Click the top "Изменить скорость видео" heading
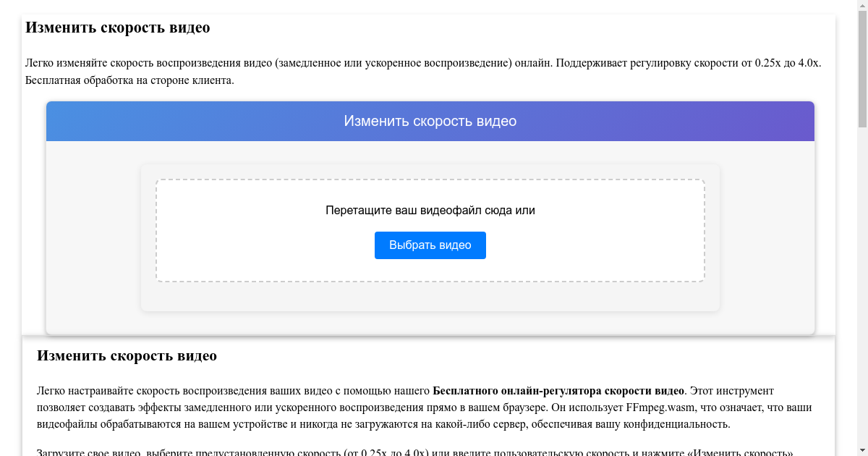 pos(117,28)
